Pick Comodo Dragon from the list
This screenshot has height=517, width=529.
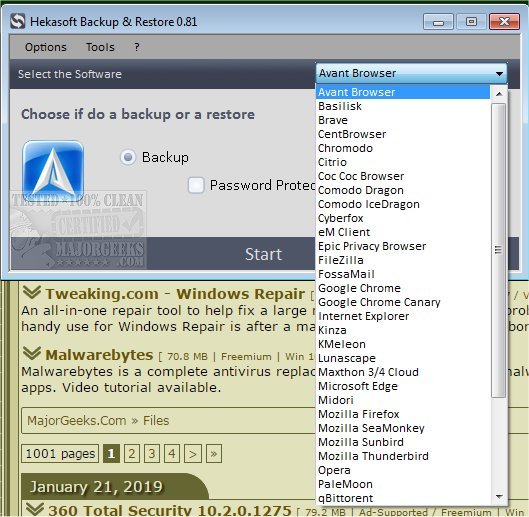point(403,190)
